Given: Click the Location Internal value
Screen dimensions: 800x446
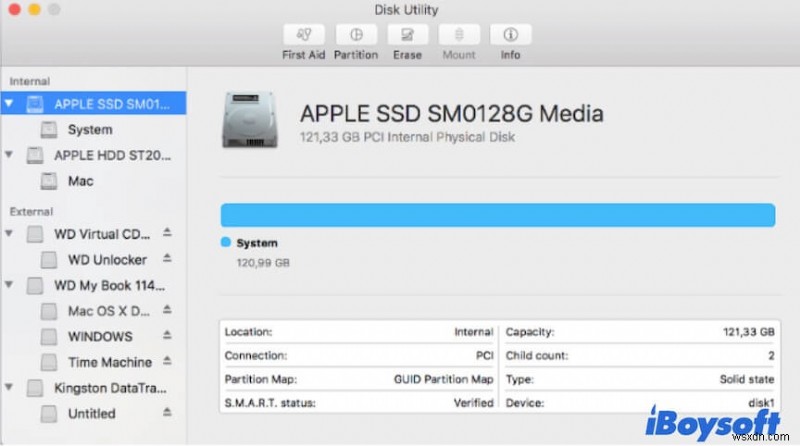Looking at the screenshot, I should tap(473, 332).
